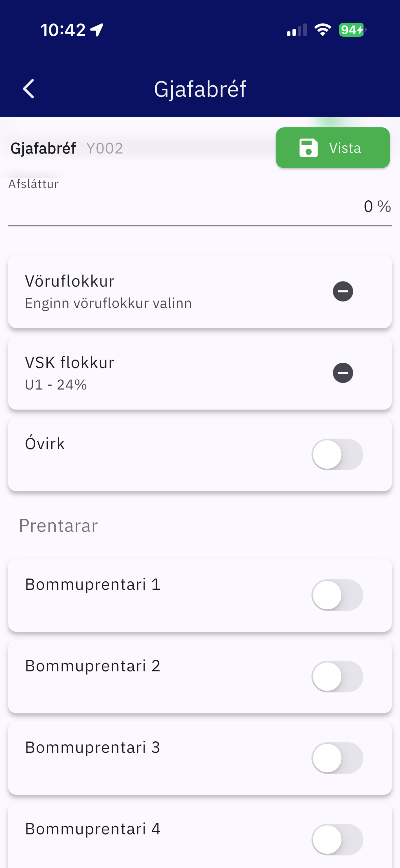
Task: Tap the location arrow status icon
Action: click(97, 30)
